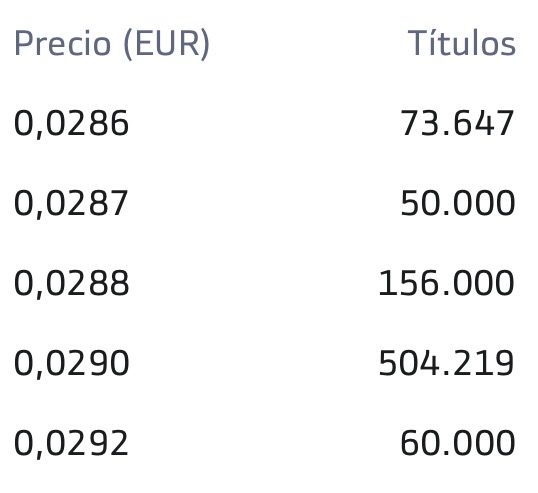This screenshot has width=538, height=493.
Task: Click the digits 219 in the fourth row
Action: (484, 363)
